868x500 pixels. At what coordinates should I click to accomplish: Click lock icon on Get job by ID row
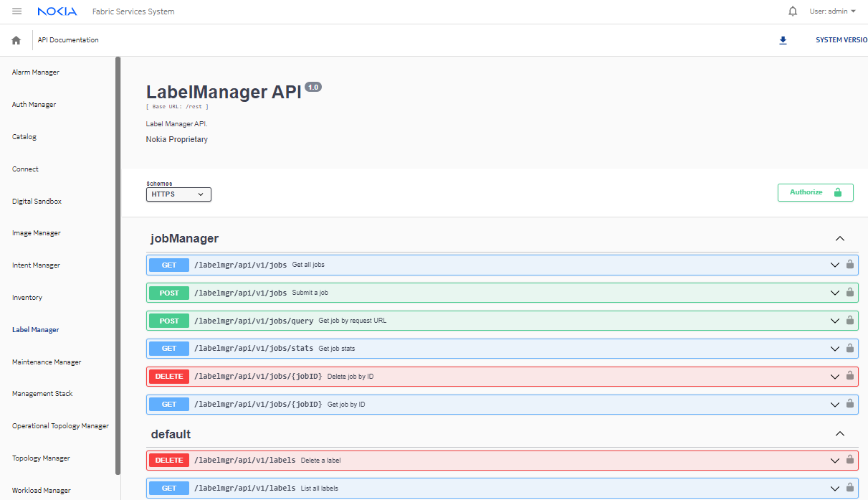click(x=850, y=404)
